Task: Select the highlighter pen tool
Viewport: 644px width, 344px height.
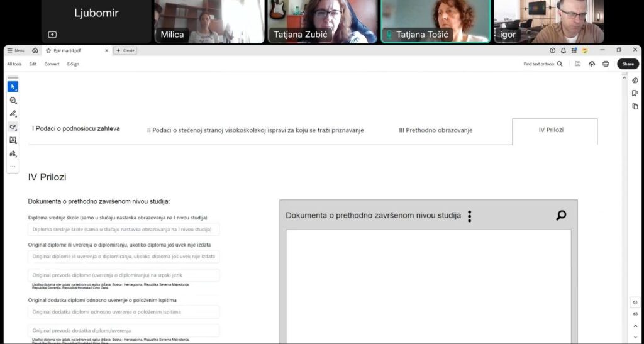Action: pos(13,114)
